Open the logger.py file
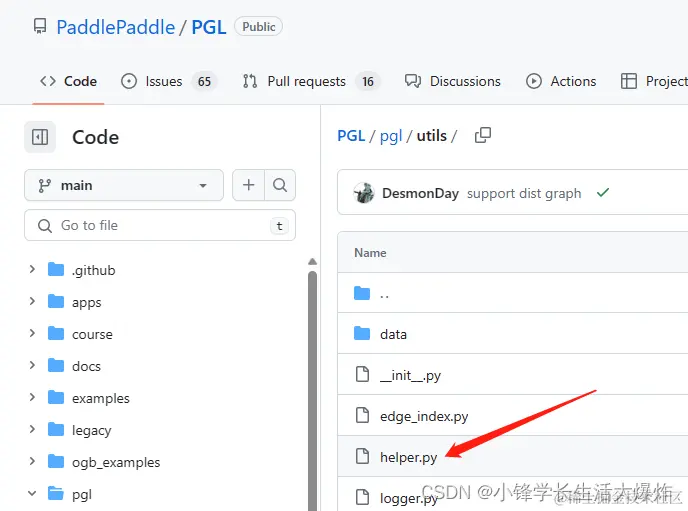This screenshot has width=688, height=511. point(409,498)
